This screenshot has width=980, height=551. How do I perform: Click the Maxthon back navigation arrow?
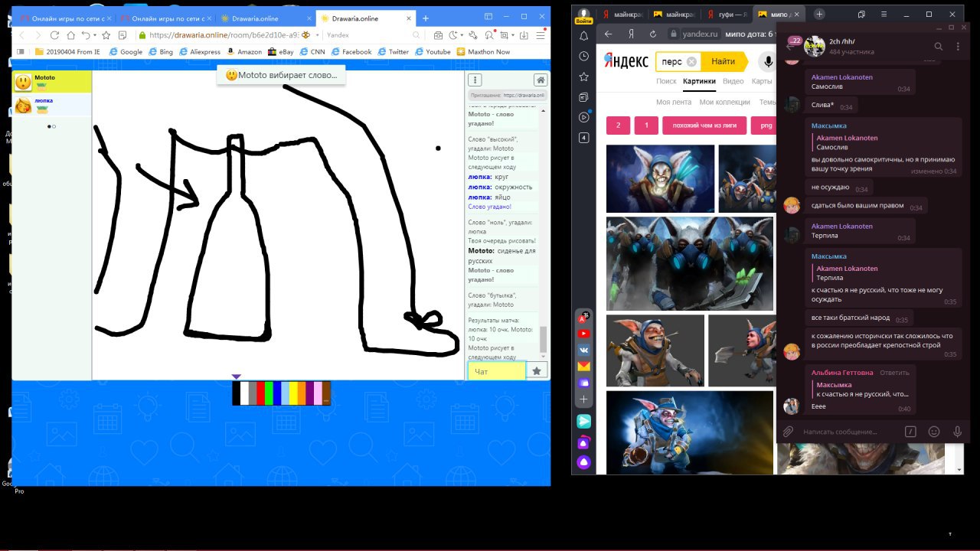pyautogui.click(x=21, y=35)
